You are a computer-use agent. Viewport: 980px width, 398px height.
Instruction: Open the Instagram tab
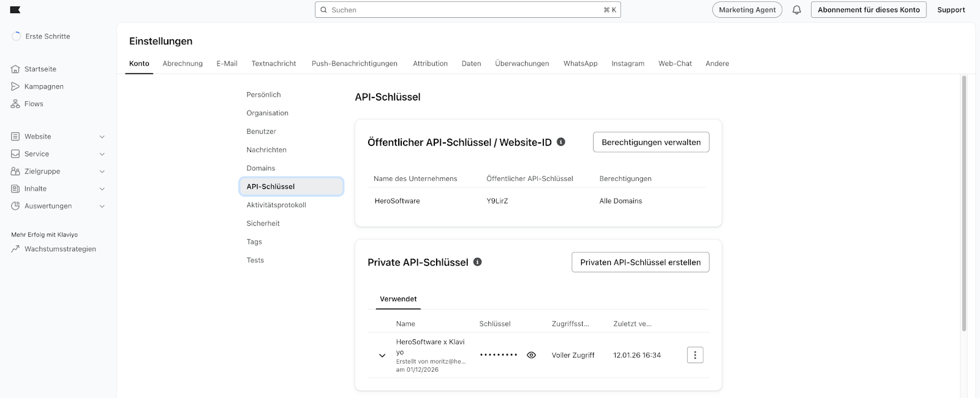(x=628, y=63)
